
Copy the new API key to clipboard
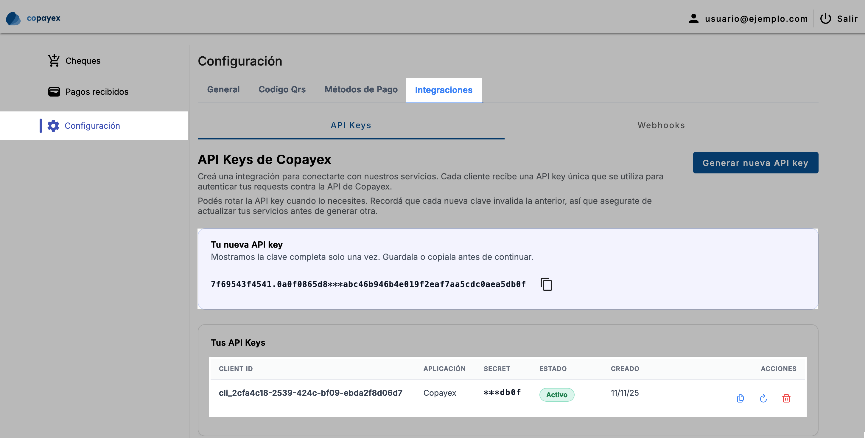(546, 284)
